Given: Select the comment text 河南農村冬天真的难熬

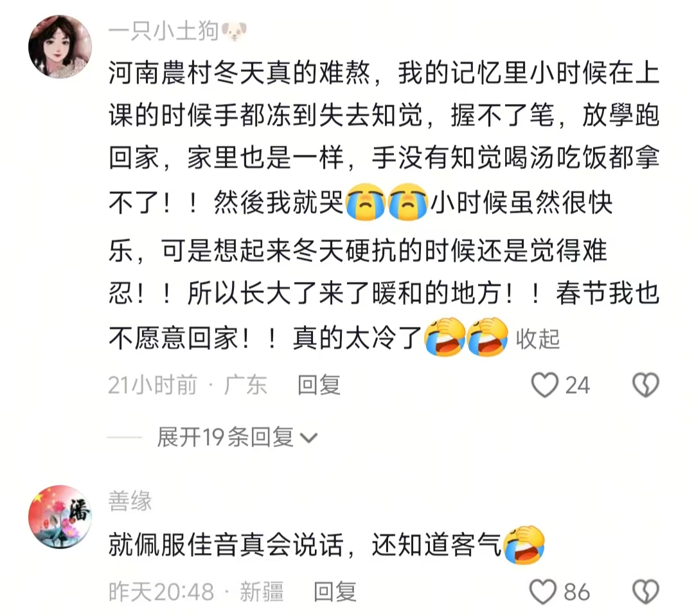Looking at the screenshot, I should 239,73.
